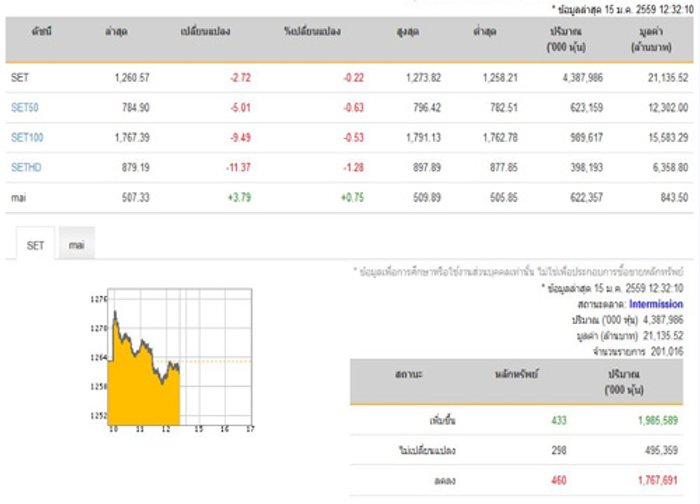
Task: Click SET100 high value 1,791.13
Action: [x=423, y=137]
